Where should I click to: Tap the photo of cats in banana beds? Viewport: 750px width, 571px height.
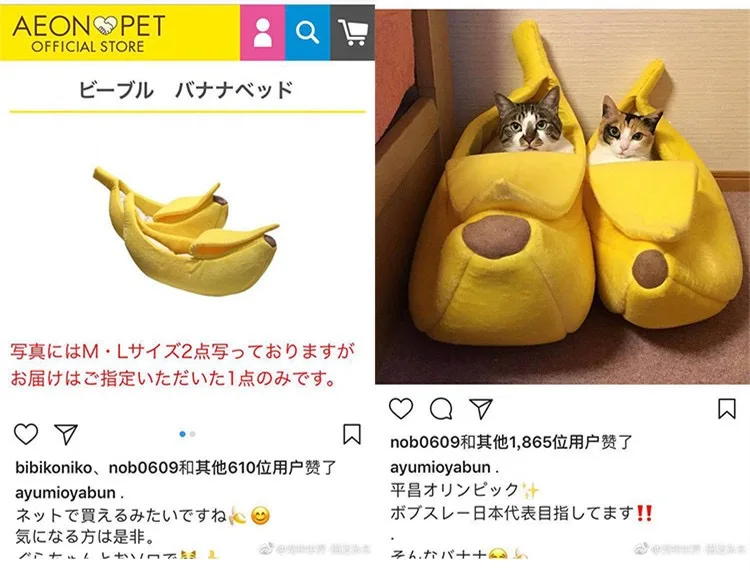click(x=562, y=196)
